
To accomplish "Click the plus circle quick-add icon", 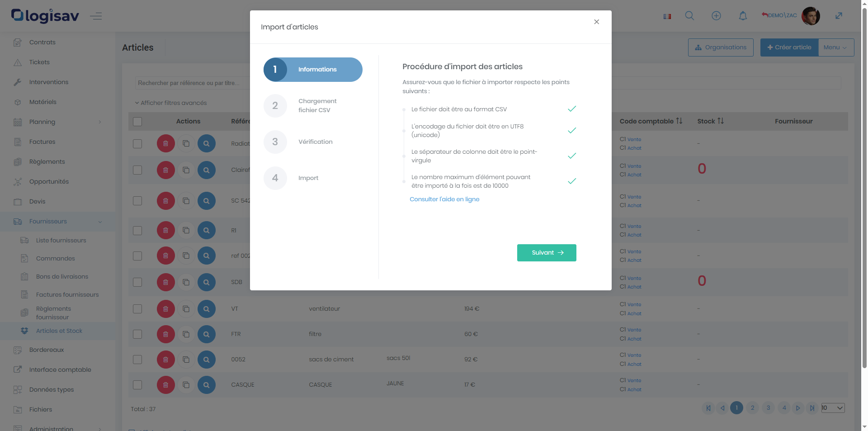I will click(716, 16).
